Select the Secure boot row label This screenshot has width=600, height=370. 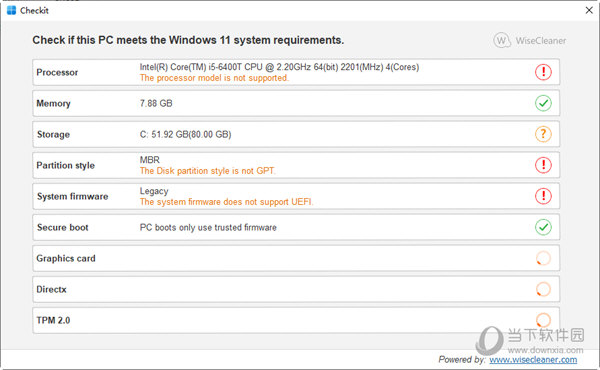(x=62, y=227)
